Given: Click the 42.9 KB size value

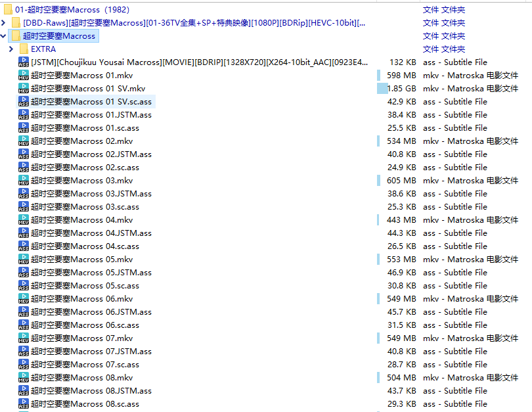Looking at the screenshot, I should click(x=402, y=101).
